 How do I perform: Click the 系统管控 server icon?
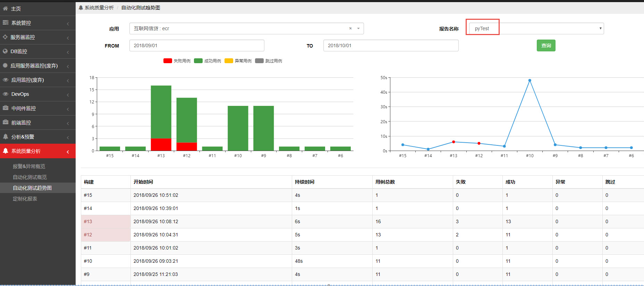[x=6, y=23]
